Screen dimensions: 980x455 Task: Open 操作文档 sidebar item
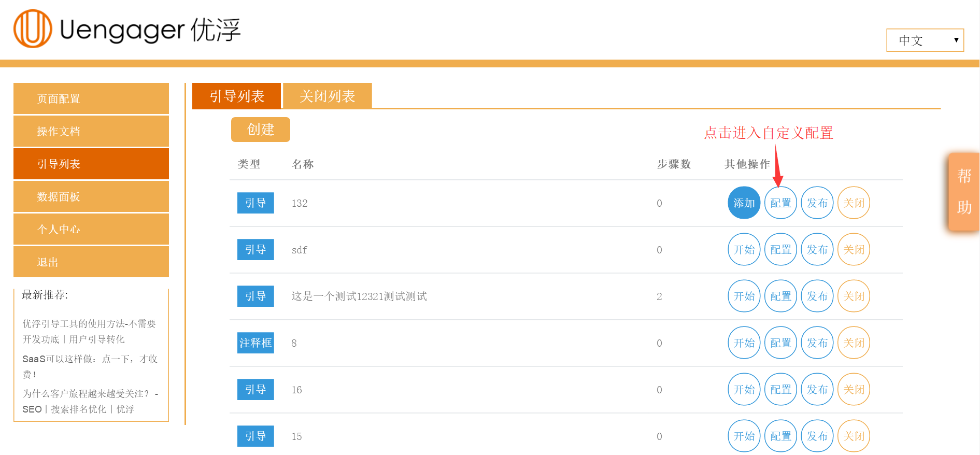(91, 131)
